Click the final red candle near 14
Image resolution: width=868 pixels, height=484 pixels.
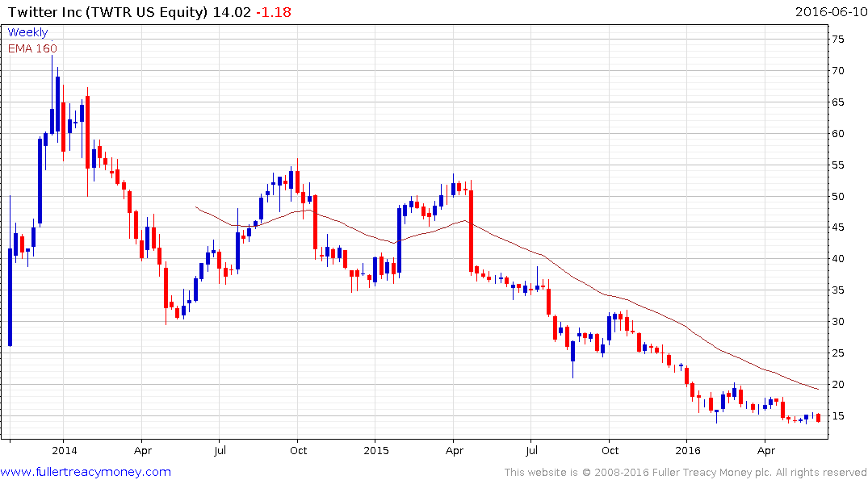pos(818,418)
